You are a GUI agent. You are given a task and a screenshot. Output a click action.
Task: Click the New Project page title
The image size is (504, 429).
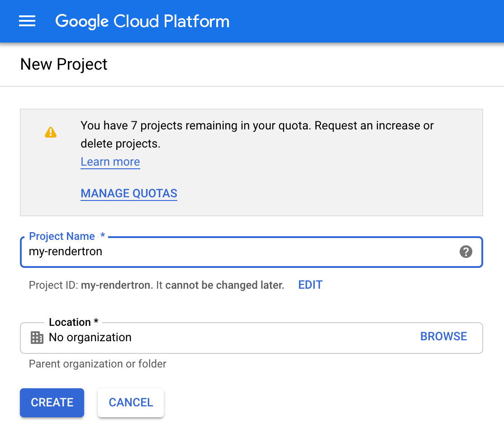coord(63,64)
